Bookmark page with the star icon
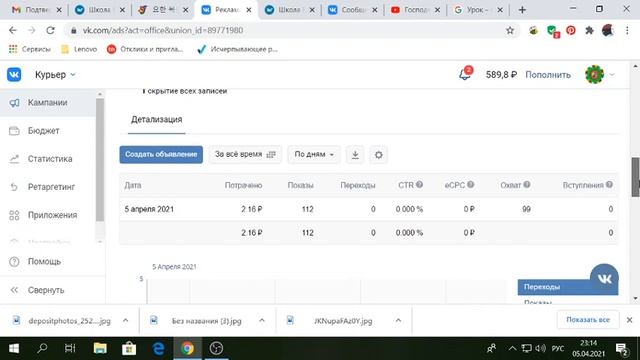Screen dimensions: 640x360 click(x=510, y=31)
